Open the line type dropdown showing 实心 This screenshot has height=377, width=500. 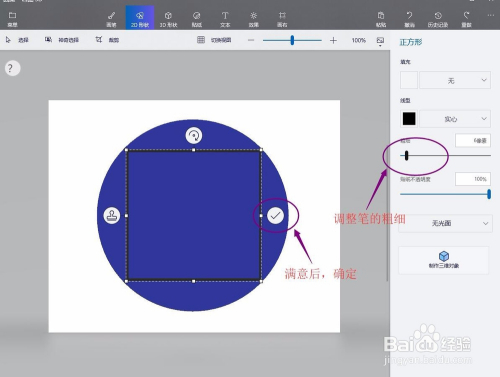point(455,119)
